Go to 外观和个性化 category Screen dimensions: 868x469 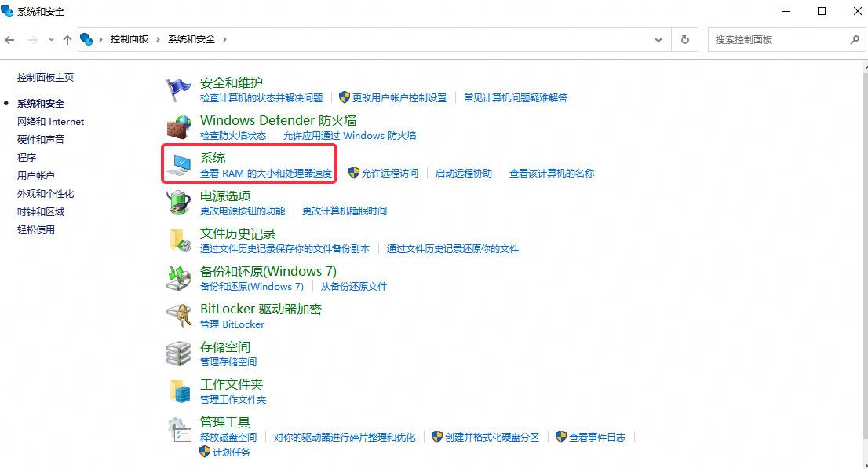46,193
